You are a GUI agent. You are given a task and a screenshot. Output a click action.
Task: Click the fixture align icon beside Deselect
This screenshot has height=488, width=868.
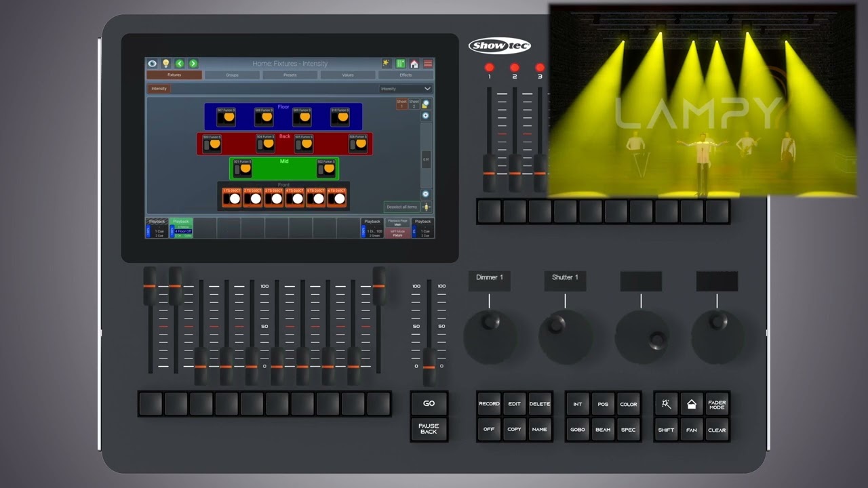[x=427, y=207]
